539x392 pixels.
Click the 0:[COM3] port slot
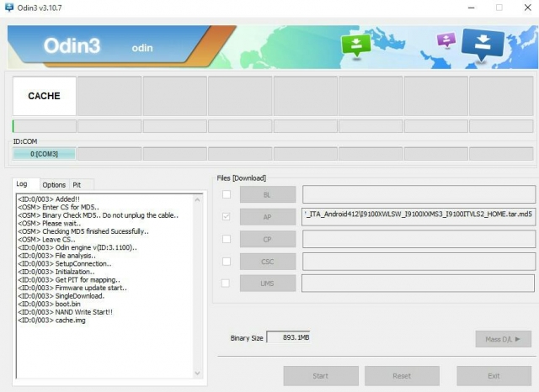coord(44,154)
